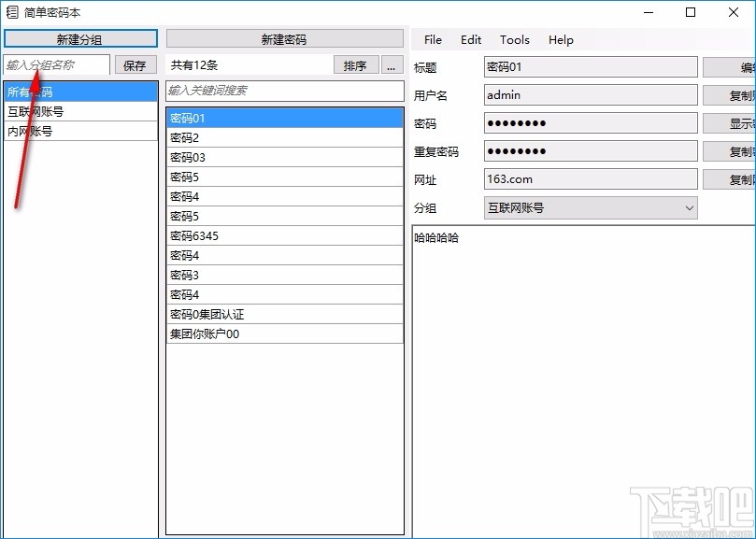Open the File menu
Screen dimensions: 756x539
[432, 39]
